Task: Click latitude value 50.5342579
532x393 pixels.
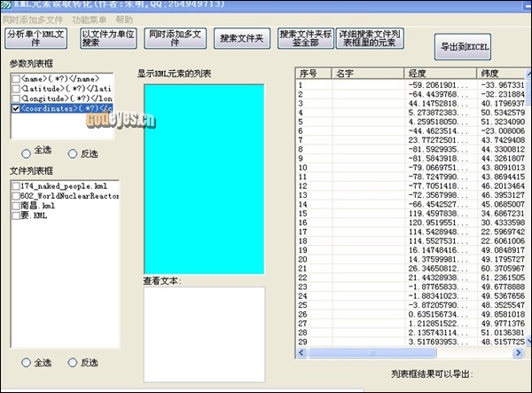Action: (x=503, y=113)
